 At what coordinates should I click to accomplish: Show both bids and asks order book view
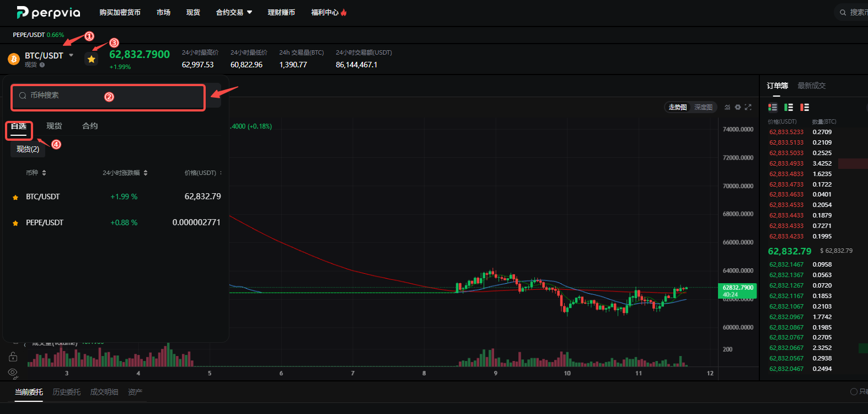(773, 107)
